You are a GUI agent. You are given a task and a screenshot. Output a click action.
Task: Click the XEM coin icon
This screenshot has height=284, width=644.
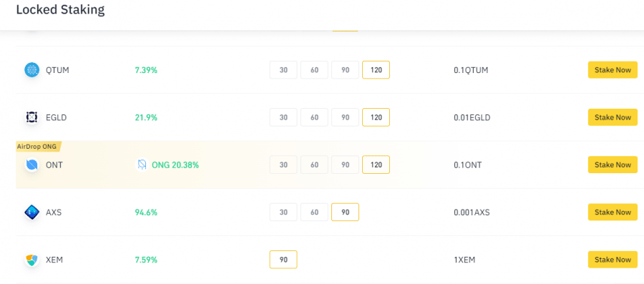pos(31,260)
